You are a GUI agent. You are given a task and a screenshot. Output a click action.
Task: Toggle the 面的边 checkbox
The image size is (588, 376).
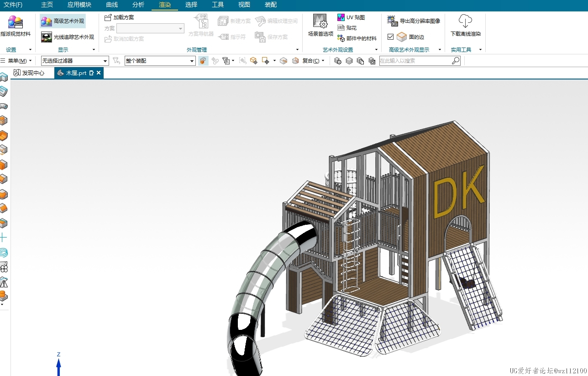pos(390,37)
